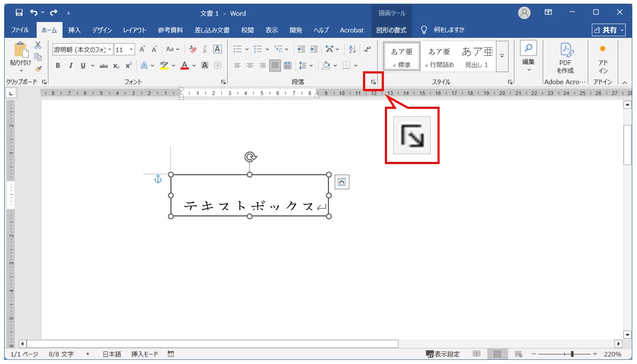Apply superscript formatting
Image resolution: width=637 pixels, height=364 pixels.
click(128, 66)
